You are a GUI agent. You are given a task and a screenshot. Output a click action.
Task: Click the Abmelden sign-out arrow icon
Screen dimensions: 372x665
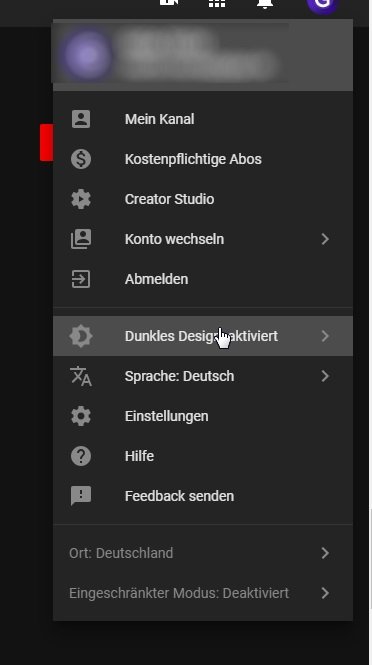81,279
